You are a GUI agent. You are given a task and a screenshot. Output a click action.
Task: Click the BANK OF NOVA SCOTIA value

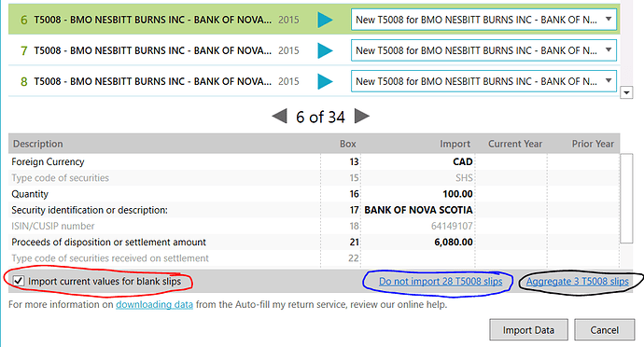pos(418,210)
